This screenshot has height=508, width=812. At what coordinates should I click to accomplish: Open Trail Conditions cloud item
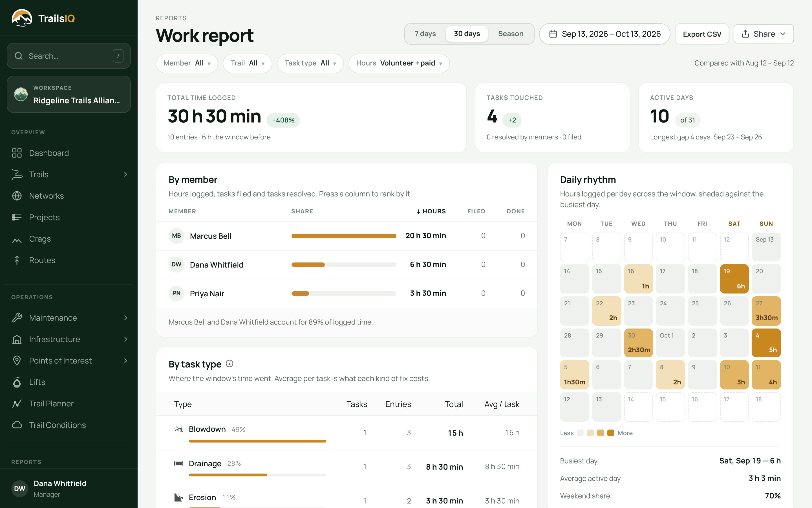[x=69, y=425]
